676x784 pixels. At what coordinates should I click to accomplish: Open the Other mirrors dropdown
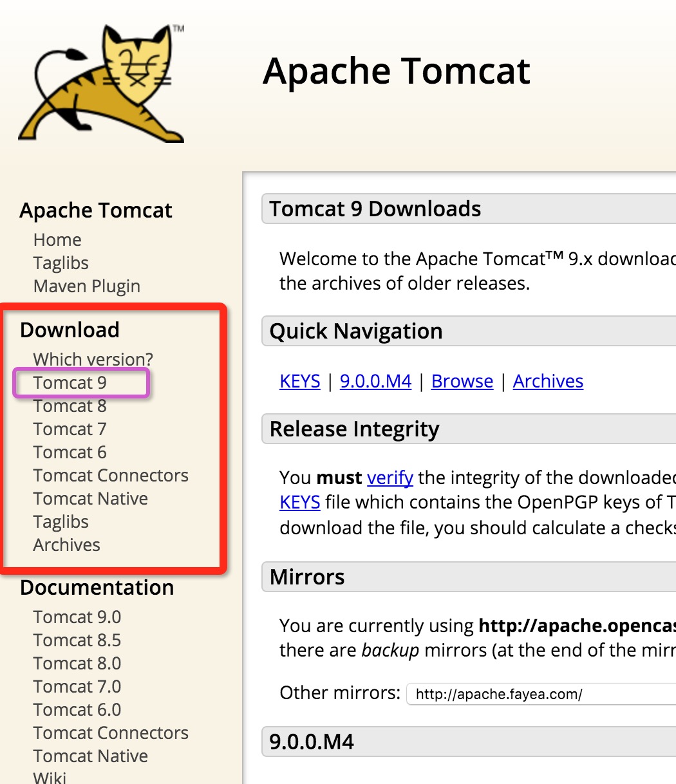point(541,695)
